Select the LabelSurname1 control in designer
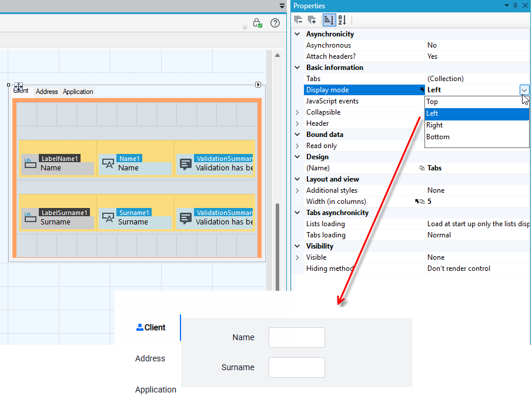The width and height of the screenshot is (532, 406). (58, 219)
